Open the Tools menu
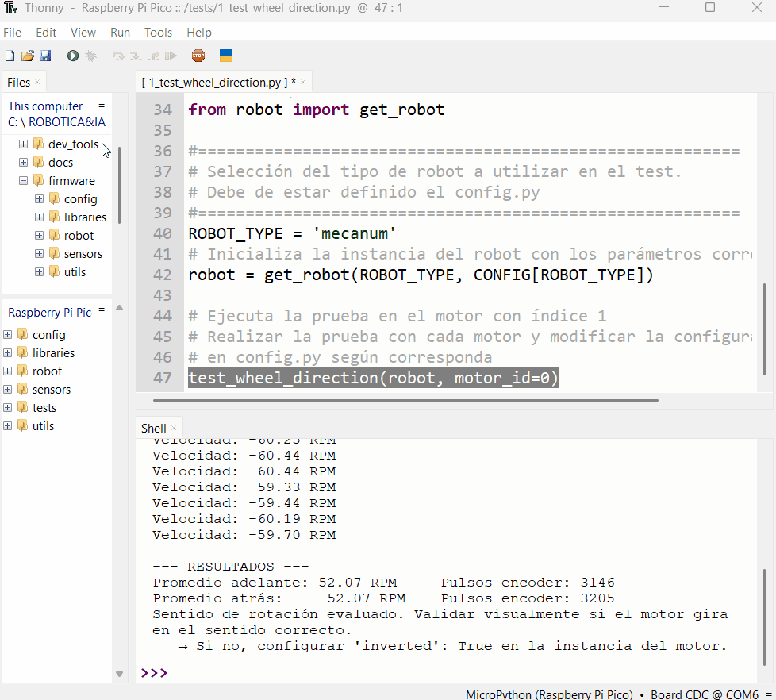Viewport: 776px width, 700px height. click(x=159, y=33)
